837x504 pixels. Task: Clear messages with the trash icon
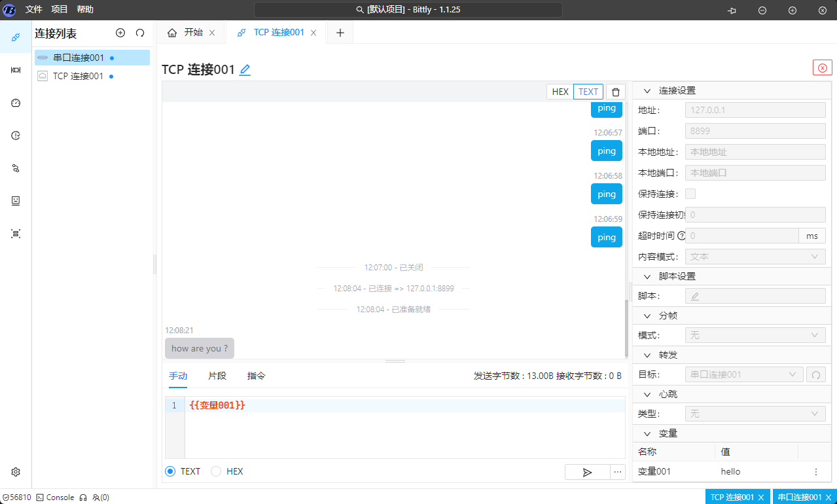[616, 92]
